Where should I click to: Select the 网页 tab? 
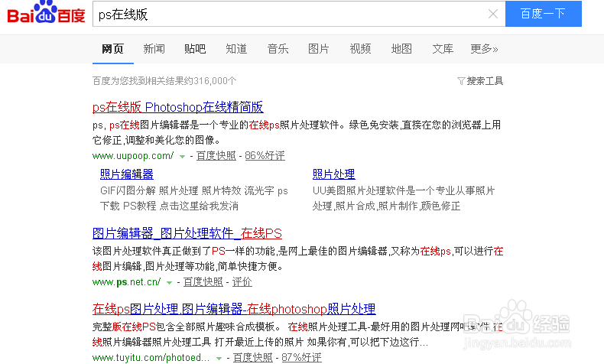point(112,49)
